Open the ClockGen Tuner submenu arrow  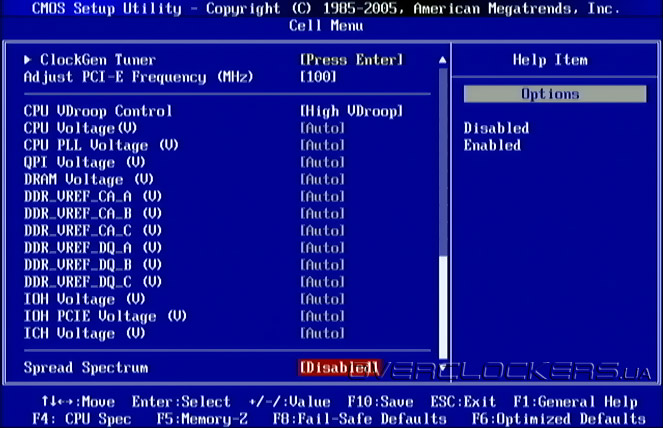point(27,60)
